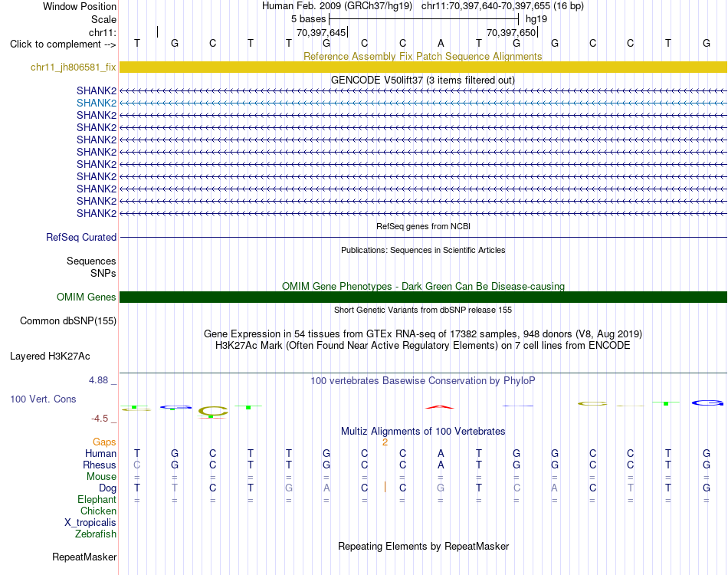
Task: Click Human Feb. 2009 (GRCh37/hg19) assembly text
Action: point(337,6)
